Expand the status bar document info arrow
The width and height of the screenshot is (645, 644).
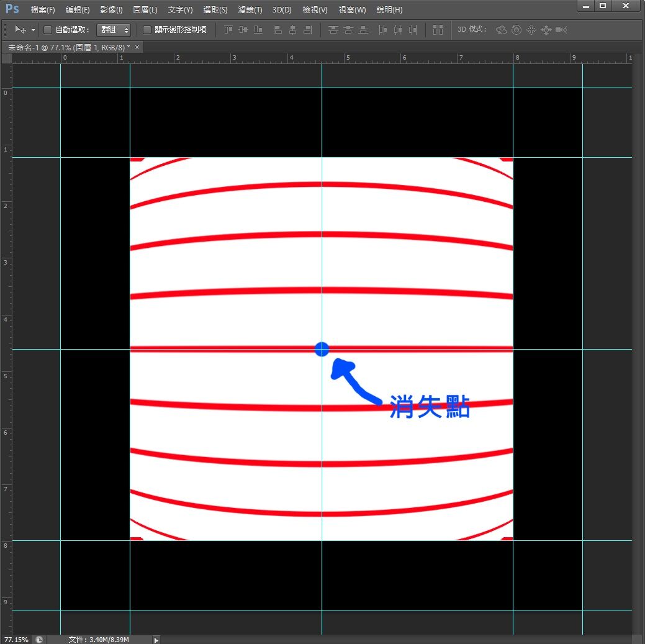[x=156, y=639]
